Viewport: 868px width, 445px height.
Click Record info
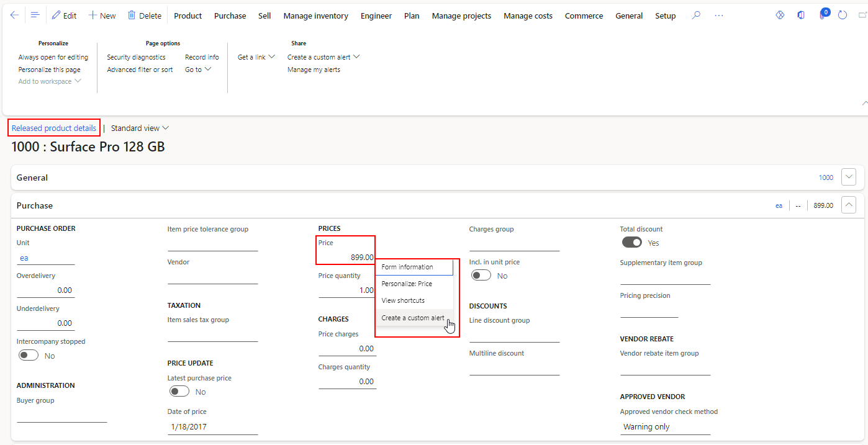click(x=202, y=57)
